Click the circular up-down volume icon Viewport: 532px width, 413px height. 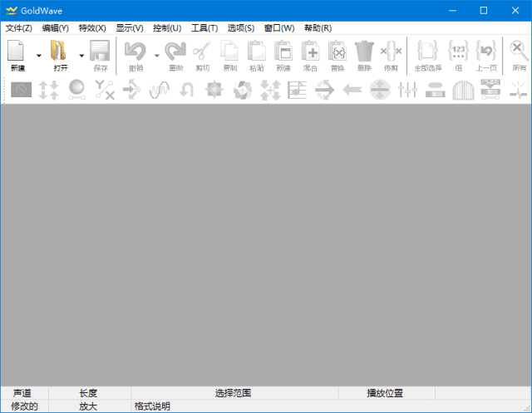click(x=380, y=90)
